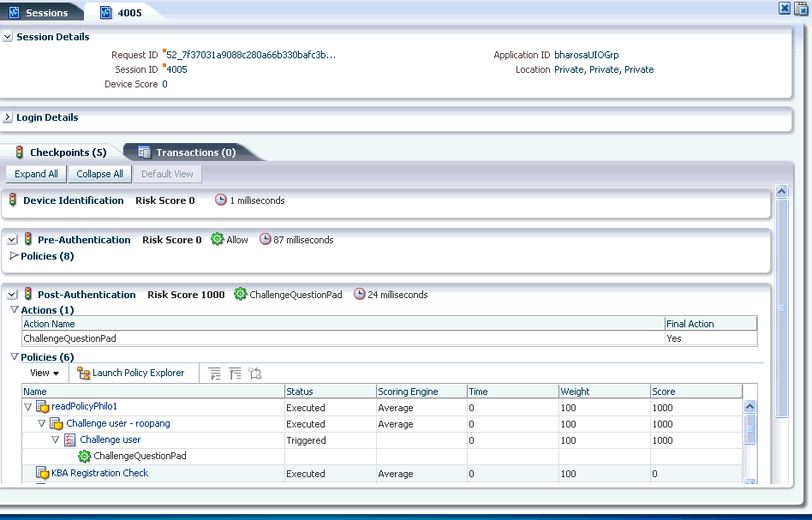Viewport: 812px width, 520px height.
Task: Close the current tab with blue X icon
Action: pyautogui.click(x=785, y=8)
